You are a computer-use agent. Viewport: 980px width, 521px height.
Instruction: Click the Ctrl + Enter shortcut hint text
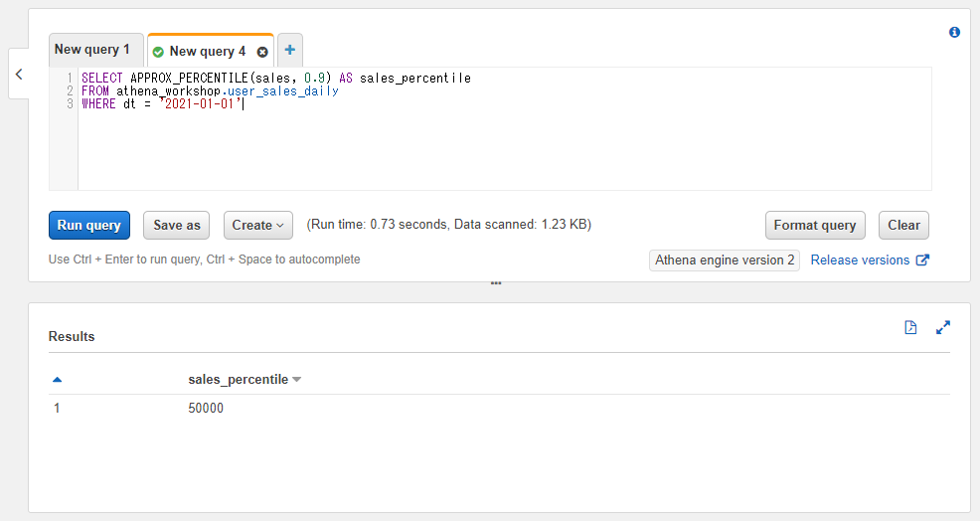205,259
